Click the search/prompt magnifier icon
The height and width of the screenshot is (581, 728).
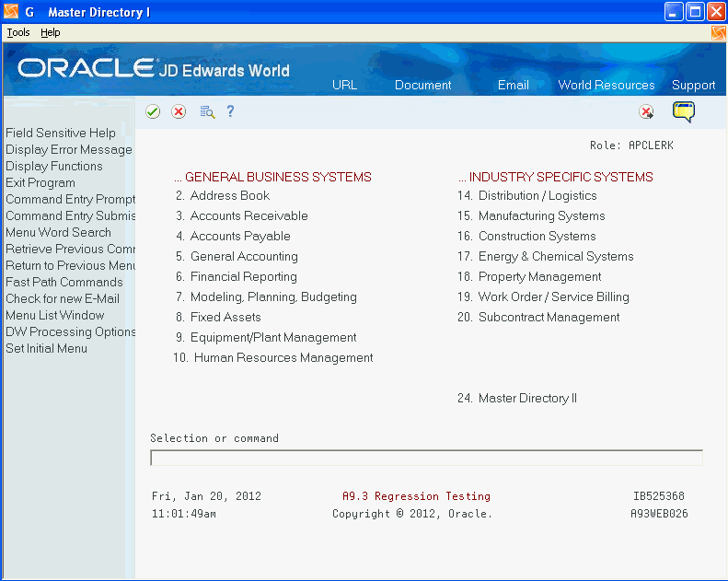[207, 112]
